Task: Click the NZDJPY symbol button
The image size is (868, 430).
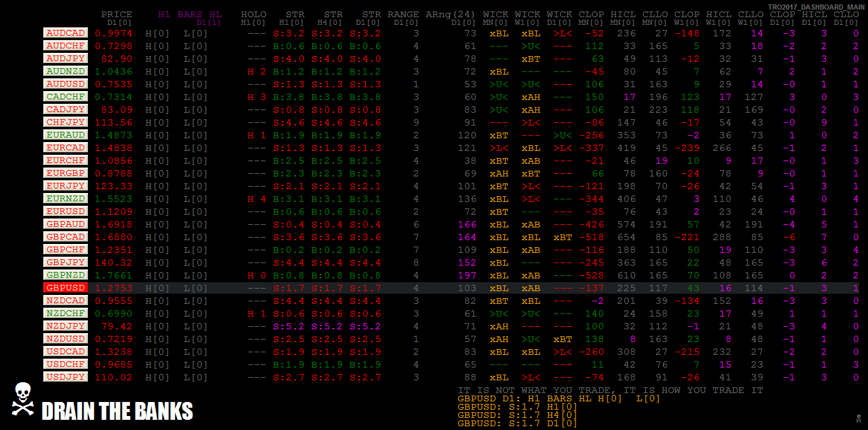Action: click(66, 326)
